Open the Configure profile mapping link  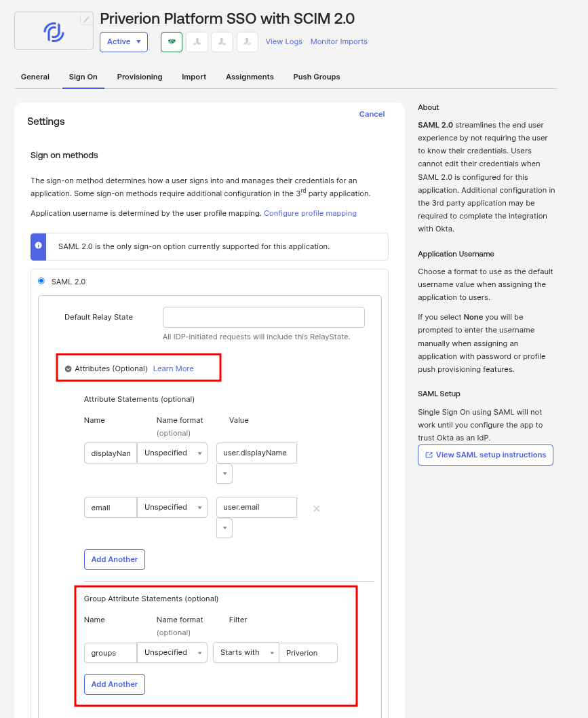coord(310,213)
